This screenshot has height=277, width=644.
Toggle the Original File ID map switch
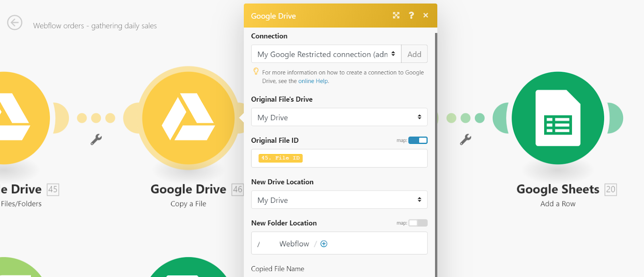click(418, 140)
